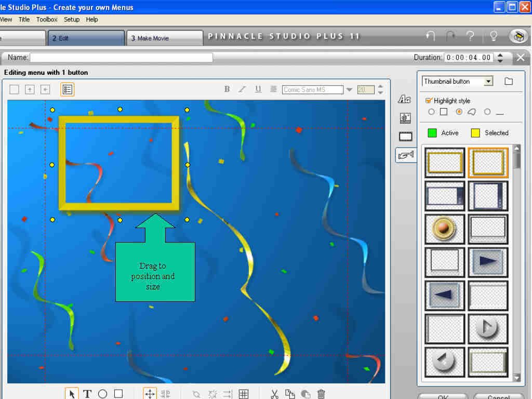This screenshot has width=532, height=399.
Task: Choose the right-pointing dark triangle button thumbnail
Action: pyautogui.click(x=488, y=262)
